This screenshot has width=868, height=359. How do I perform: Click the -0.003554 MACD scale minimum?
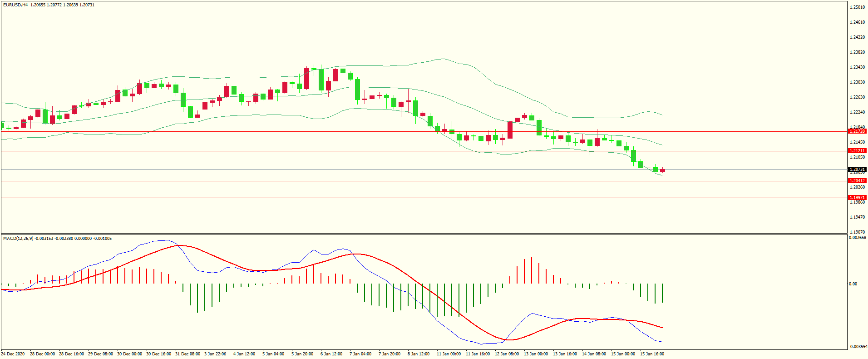coord(857,347)
